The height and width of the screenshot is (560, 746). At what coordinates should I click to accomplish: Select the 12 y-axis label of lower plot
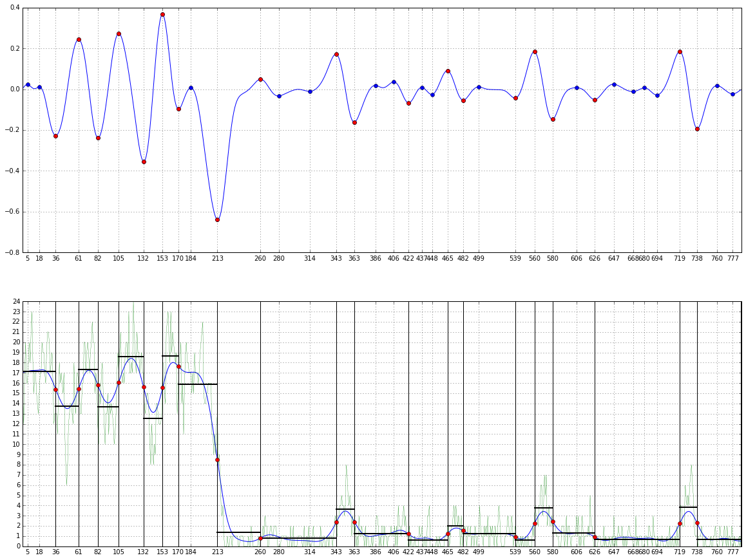tap(17, 424)
